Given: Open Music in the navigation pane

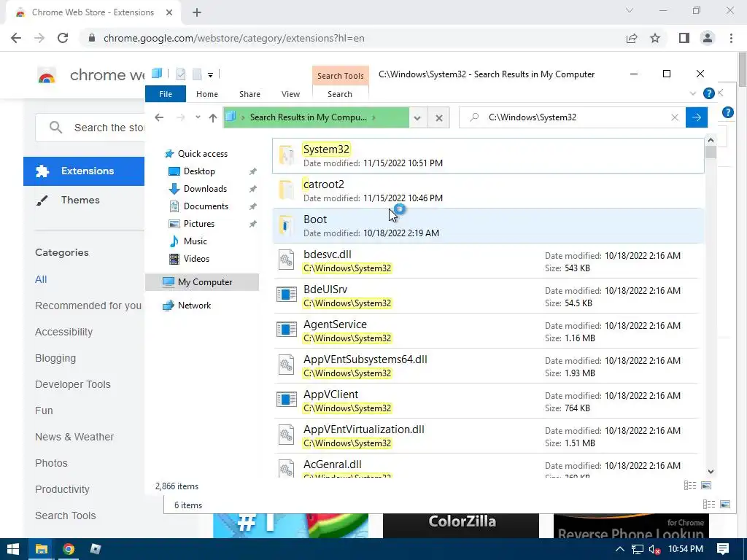Looking at the screenshot, I should [x=195, y=241].
